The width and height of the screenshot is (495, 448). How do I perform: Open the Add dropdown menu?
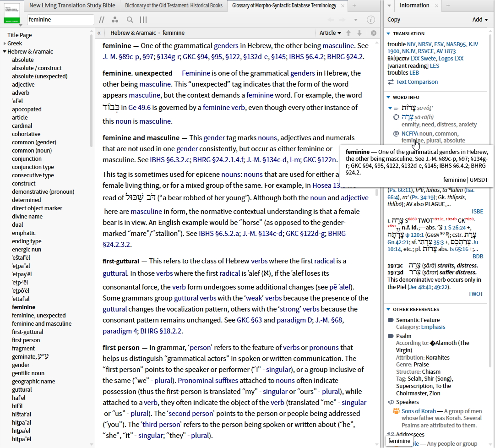tap(480, 20)
